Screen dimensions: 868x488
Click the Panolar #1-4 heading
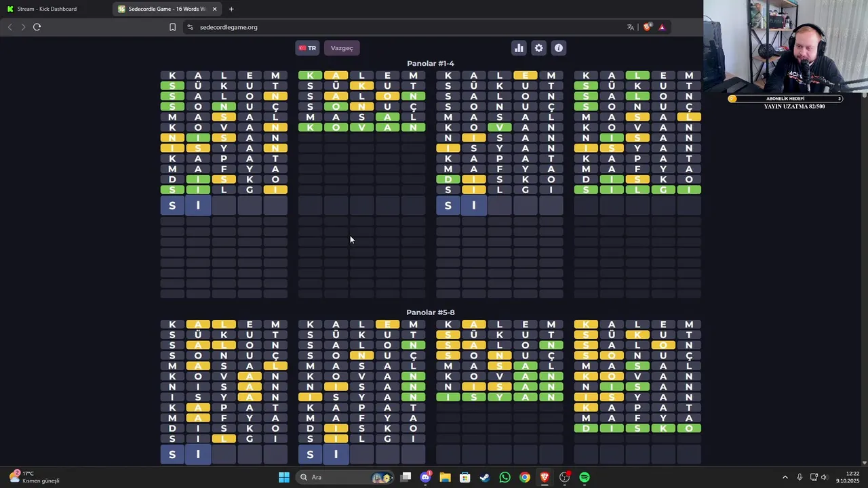pos(431,64)
